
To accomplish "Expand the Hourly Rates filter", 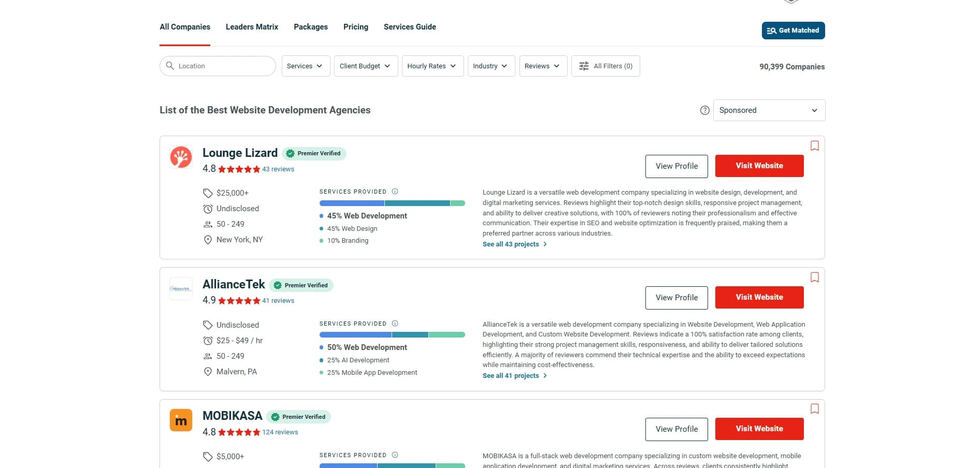I will click(x=433, y=66).
